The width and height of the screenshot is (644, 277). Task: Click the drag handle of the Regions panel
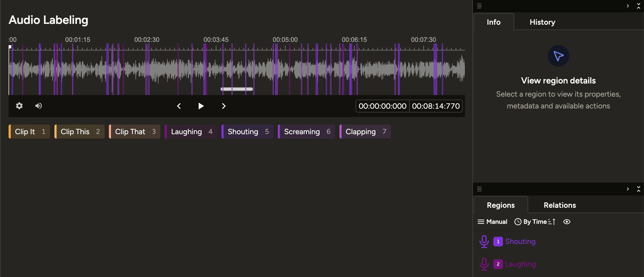tap(480, 189)
